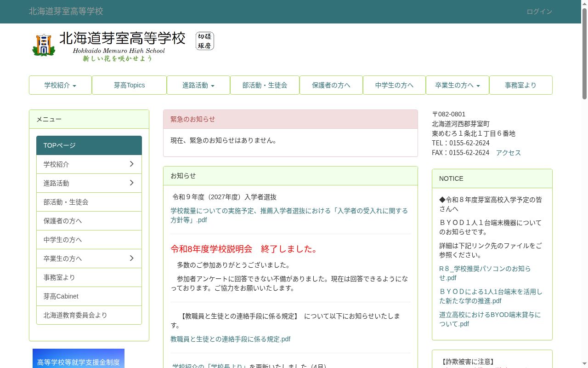Expand 卒業生の方へ chevron in side menu

[131, 259]
